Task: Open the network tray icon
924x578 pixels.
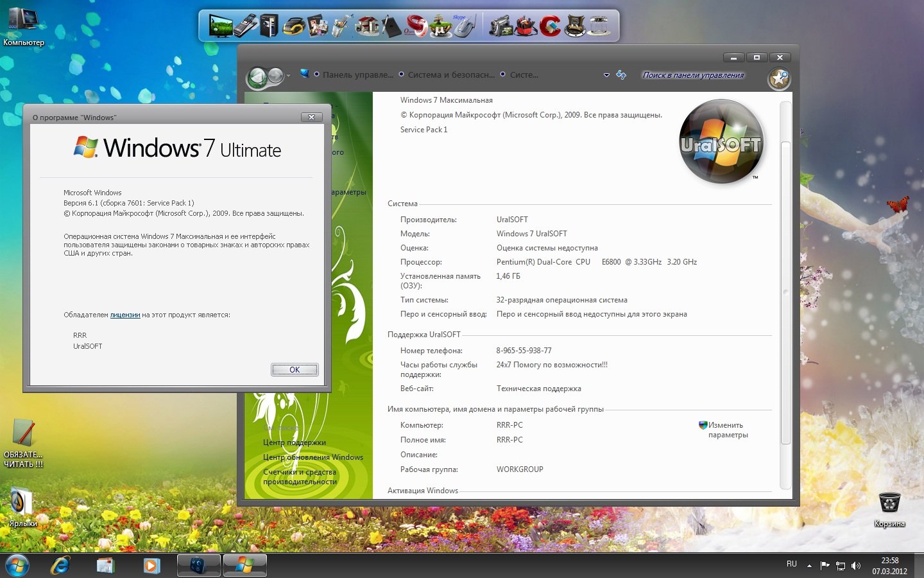Action: [841, 566]
